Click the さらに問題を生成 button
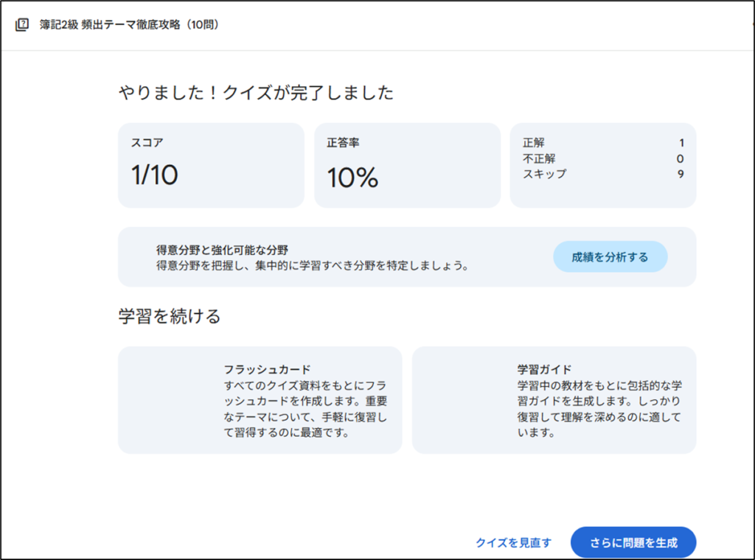This screenshot has height=560, width=755. point(633,542)
